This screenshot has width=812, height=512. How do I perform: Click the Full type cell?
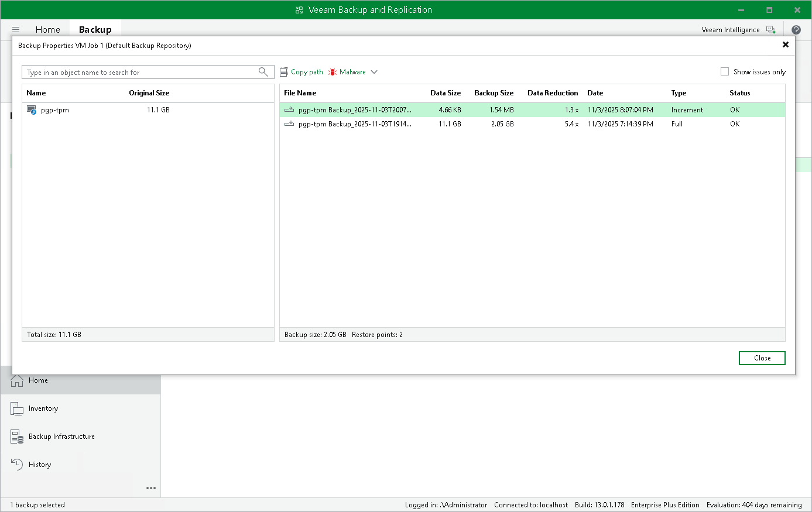(677, 124)
